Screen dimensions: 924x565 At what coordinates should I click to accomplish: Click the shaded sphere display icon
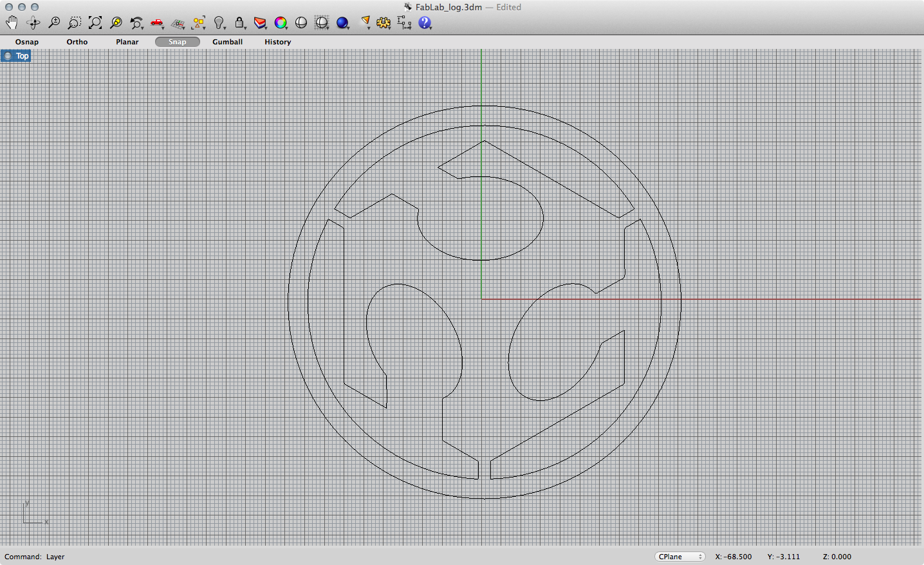(x=301, y=23)
